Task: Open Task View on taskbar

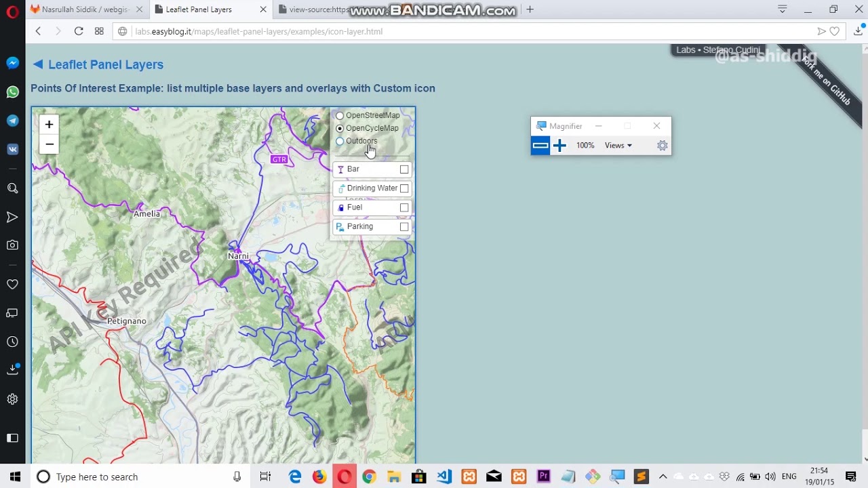Action: (265, 476)
